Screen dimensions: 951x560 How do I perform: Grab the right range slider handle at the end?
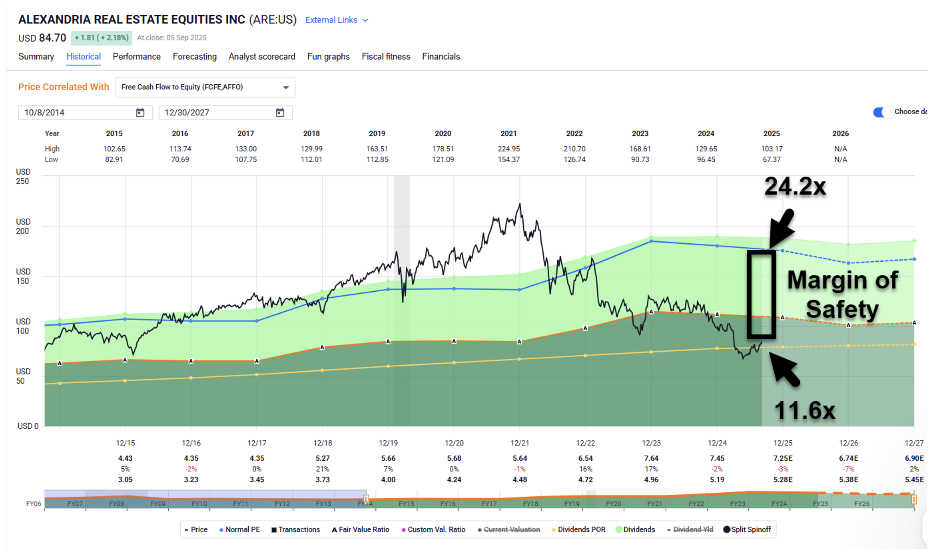click(x=914, y=500)
